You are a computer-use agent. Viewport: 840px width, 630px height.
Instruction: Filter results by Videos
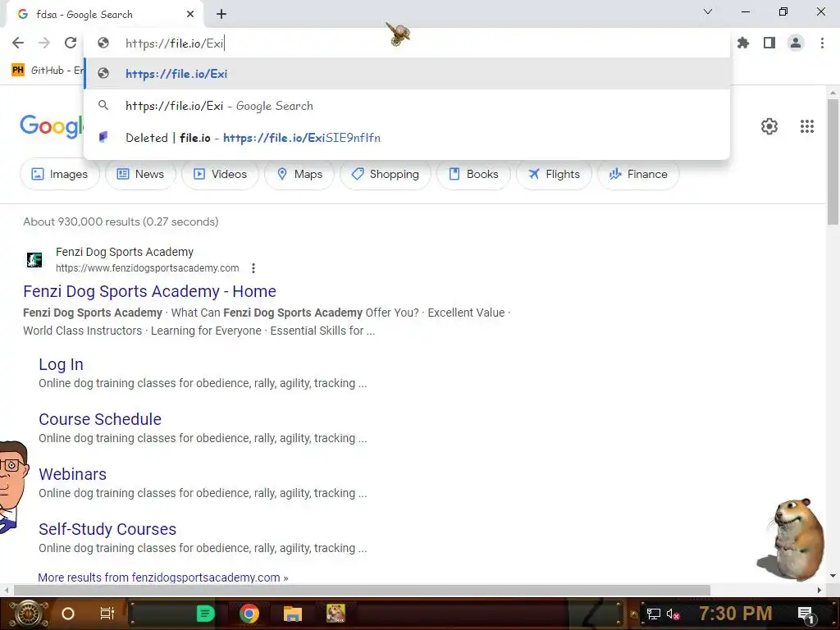click(220, 174)
